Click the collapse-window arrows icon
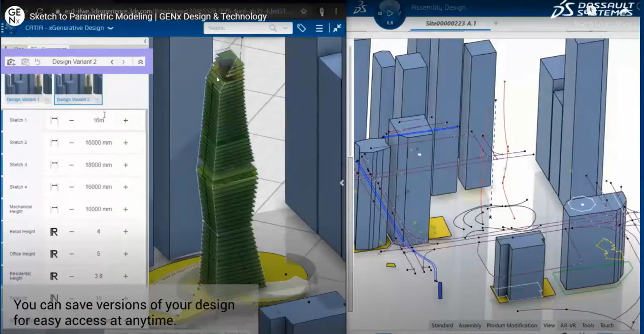Screen dimensions: 644x334 pos(337,28)
